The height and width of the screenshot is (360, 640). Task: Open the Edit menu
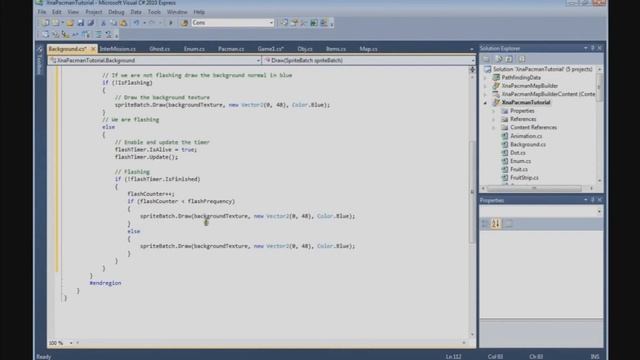57,12
